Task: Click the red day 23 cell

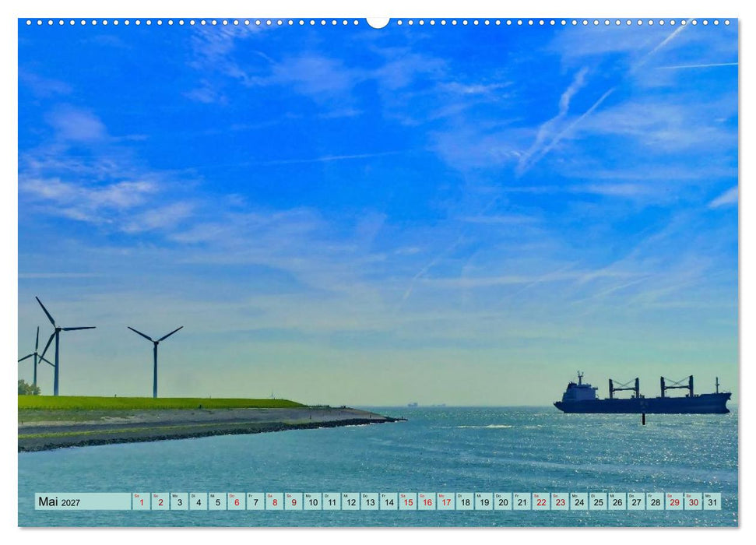Action: click(x=561, y=501)
